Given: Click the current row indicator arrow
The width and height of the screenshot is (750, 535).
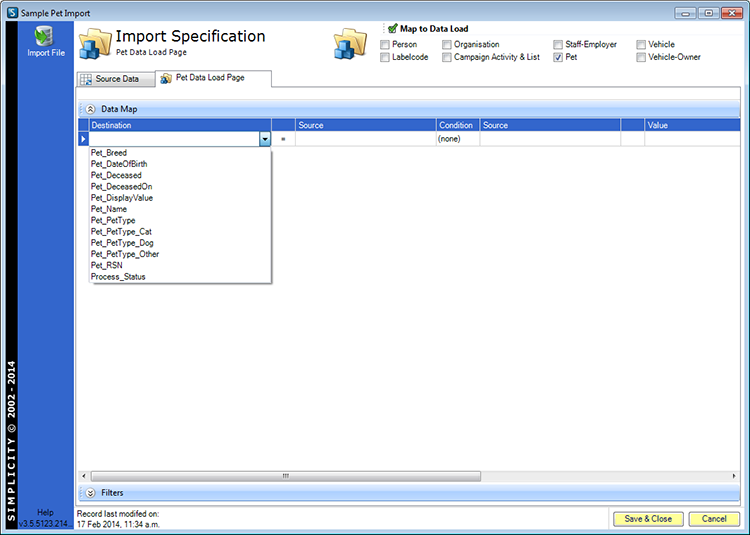Looking at the screenshot, I should 83,139.
